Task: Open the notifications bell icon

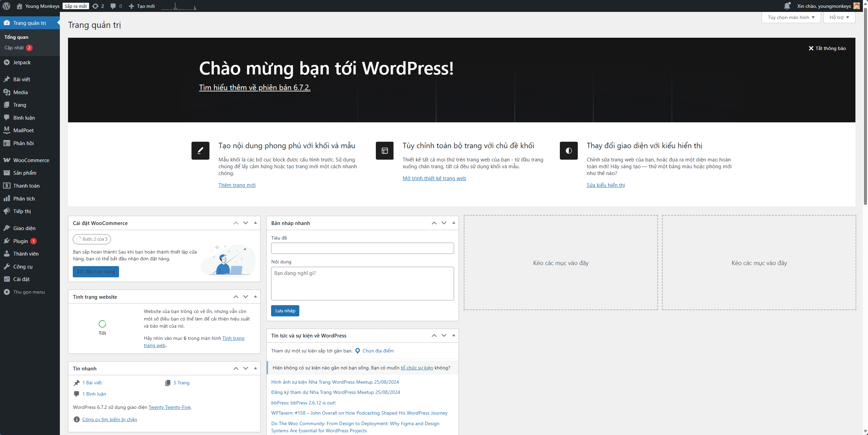Action: 787,6
